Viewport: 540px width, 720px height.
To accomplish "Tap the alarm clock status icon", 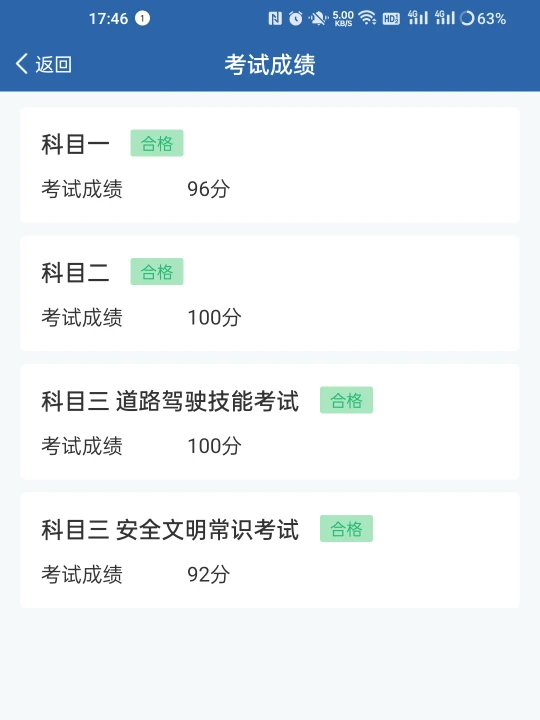I will click(295, 18).
